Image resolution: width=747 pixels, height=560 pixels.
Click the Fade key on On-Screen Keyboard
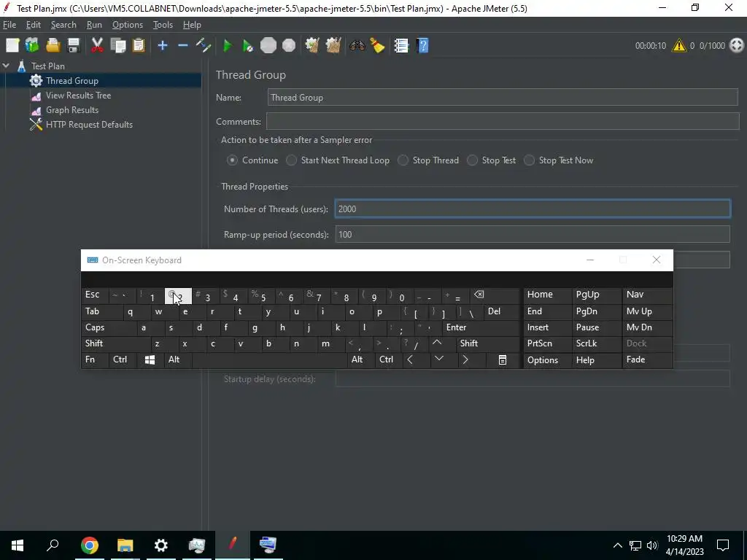point(646,360)
